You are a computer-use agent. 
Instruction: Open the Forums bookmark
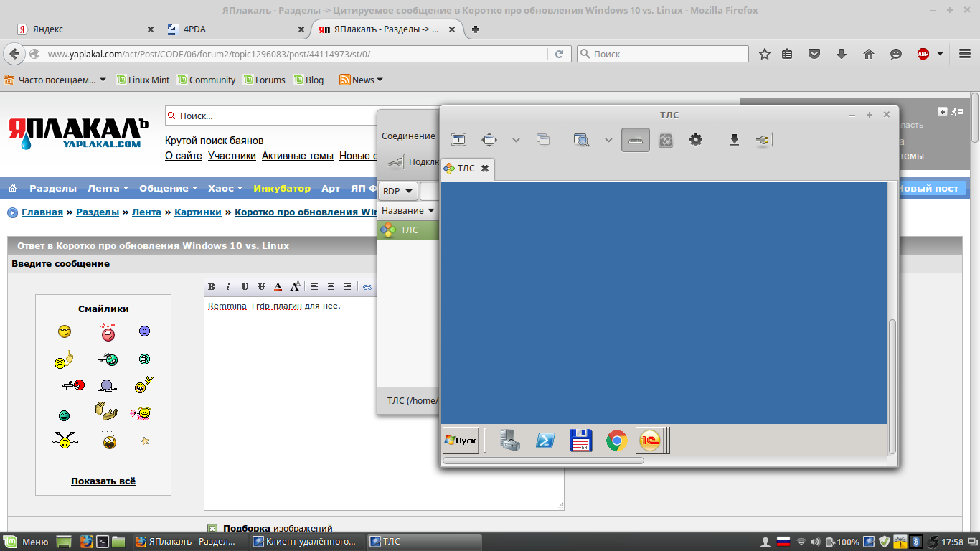(x=264, y=80)
